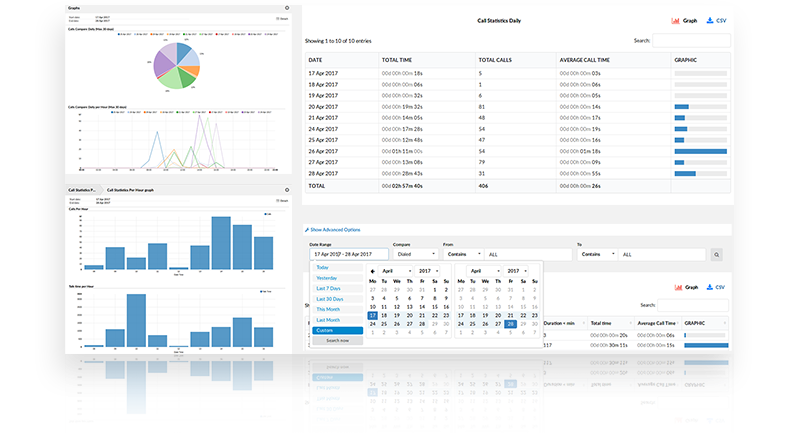This screenshot has height=435, width=800.
Task: Select the Yesterday preset range
Action: [337, 278]
